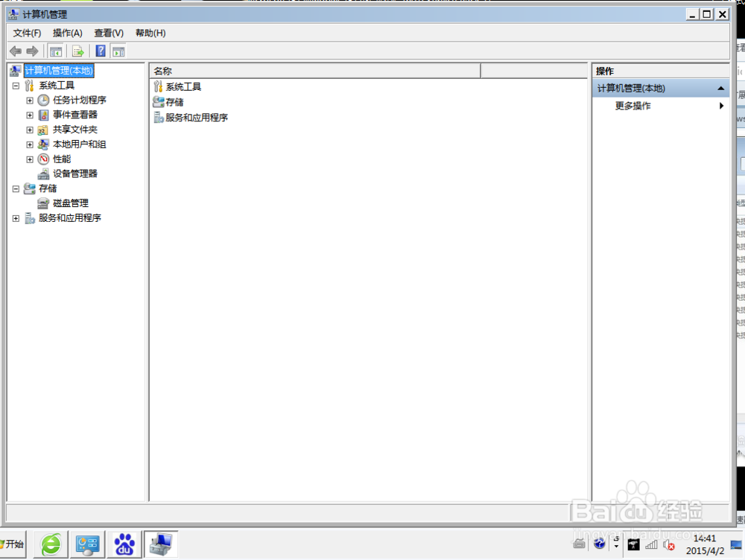
Task: Open Internet Explorer from the taskbar
Action: point(49,544)
